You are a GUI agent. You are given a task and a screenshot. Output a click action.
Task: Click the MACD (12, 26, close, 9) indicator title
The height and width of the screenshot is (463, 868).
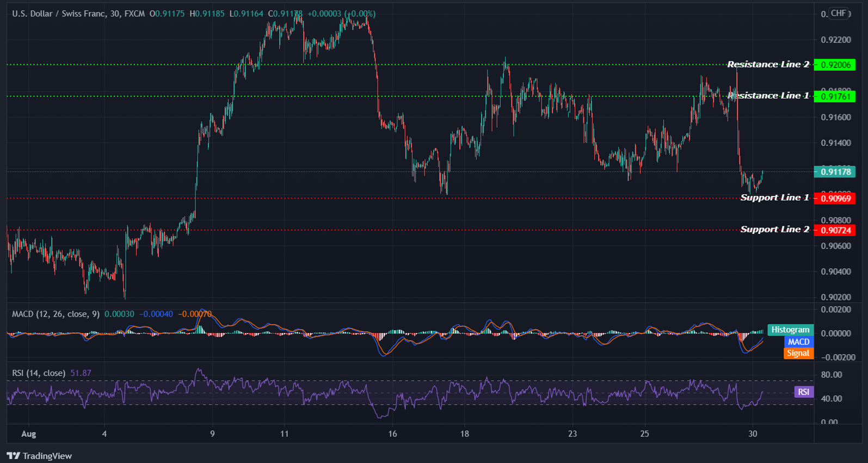[56, 314]
